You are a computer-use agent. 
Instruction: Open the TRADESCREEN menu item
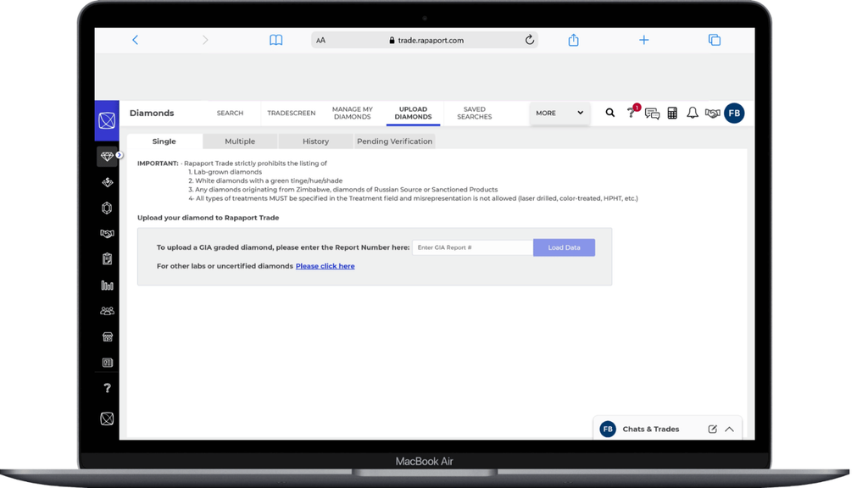tap(292, 113)
